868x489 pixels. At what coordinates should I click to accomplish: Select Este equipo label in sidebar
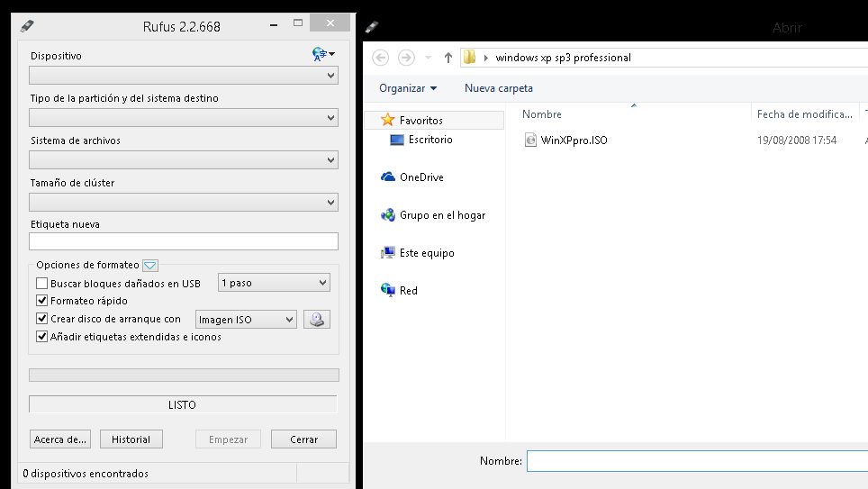pos(427,252)
